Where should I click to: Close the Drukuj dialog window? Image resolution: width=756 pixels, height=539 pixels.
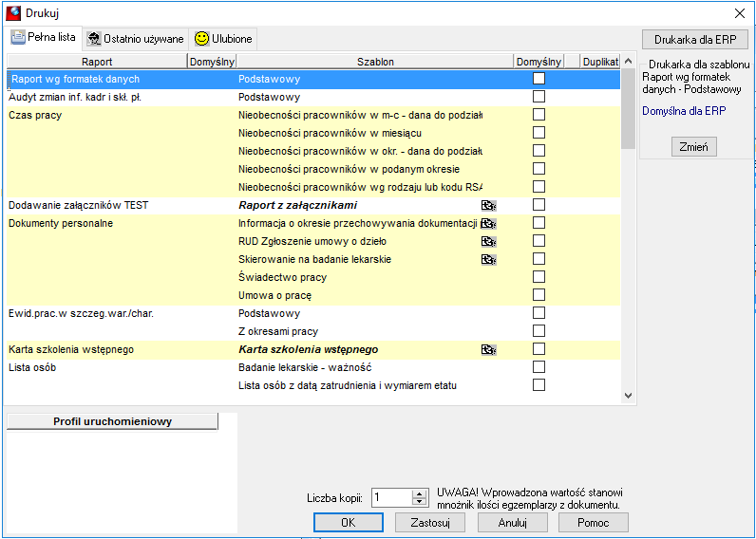[740, 13]
